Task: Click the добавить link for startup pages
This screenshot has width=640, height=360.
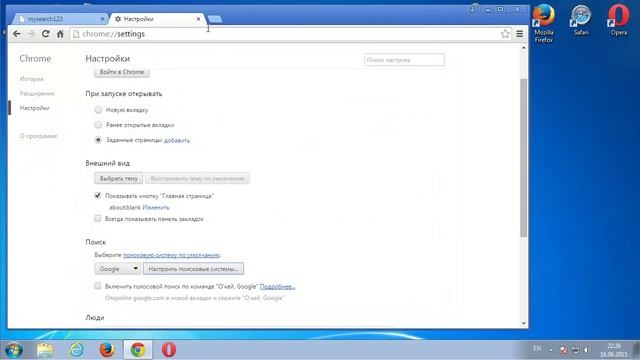Action: pos(177,140)
